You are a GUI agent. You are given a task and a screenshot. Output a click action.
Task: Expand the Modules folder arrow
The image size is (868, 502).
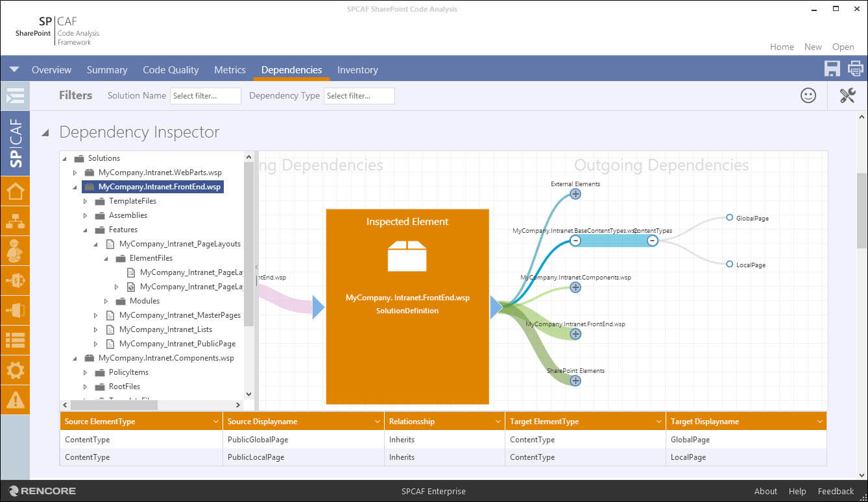[x=106, y=301]
